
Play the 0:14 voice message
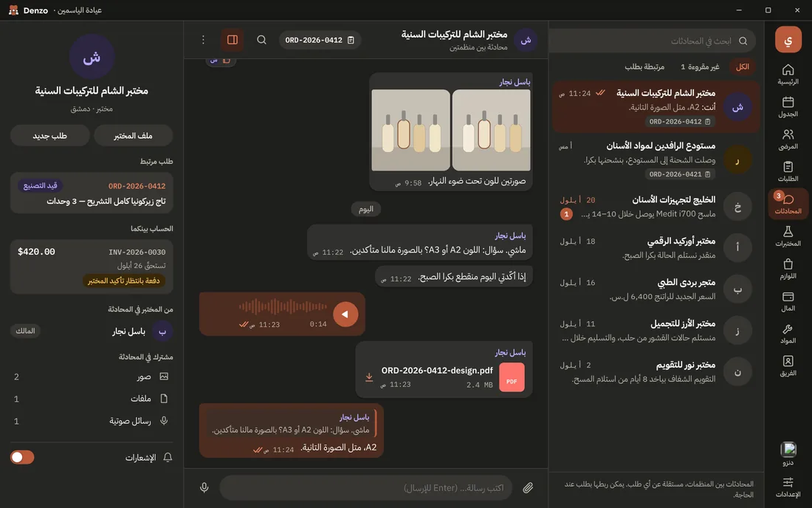(345, 314)
